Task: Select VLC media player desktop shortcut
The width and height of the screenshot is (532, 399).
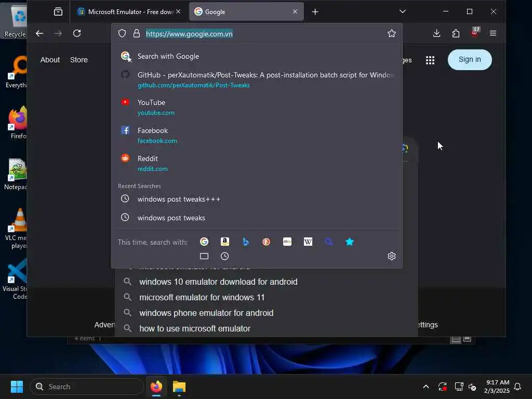Action: tap(16, 229)
